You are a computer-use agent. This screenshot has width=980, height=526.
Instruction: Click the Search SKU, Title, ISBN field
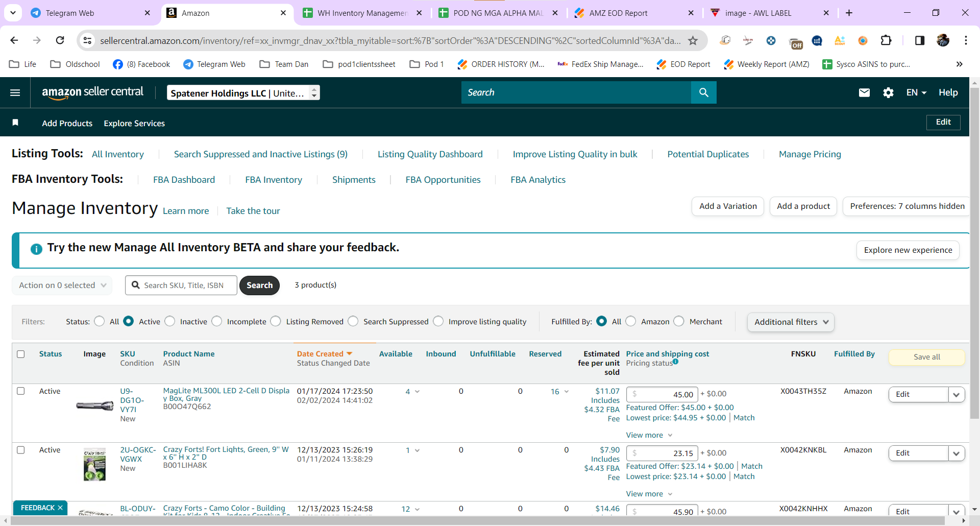[181, 285]
